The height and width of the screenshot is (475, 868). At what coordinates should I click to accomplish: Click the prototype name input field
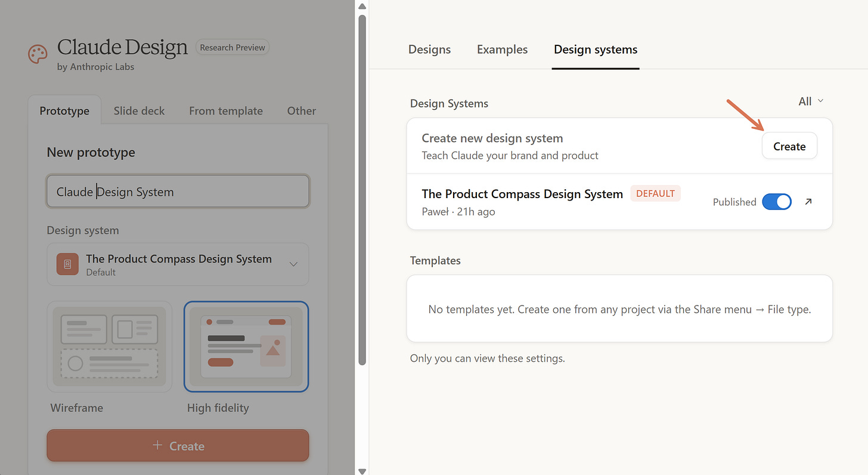(x=178, y=192)
